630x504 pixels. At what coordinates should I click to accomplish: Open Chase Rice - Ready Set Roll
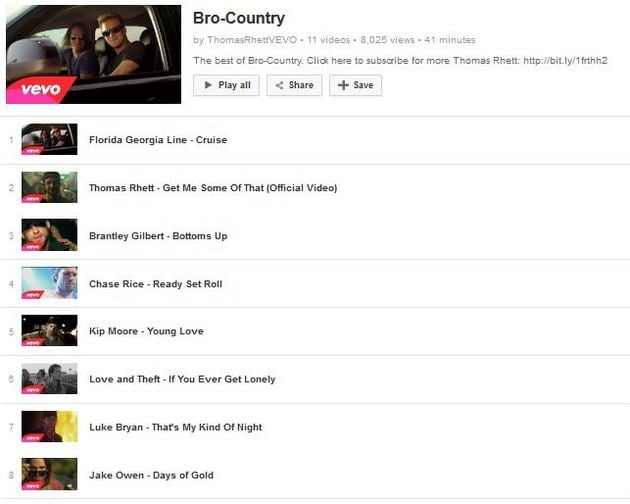click(155, 284)
